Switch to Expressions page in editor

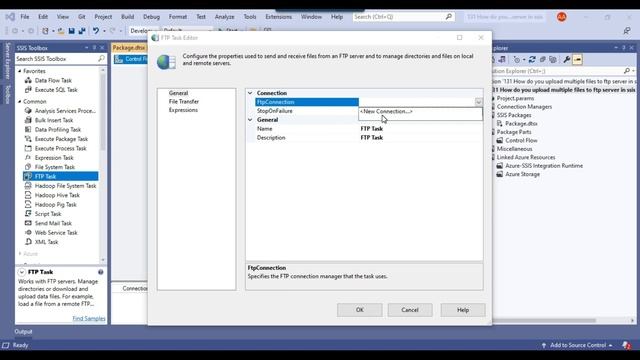coord(183,110)
